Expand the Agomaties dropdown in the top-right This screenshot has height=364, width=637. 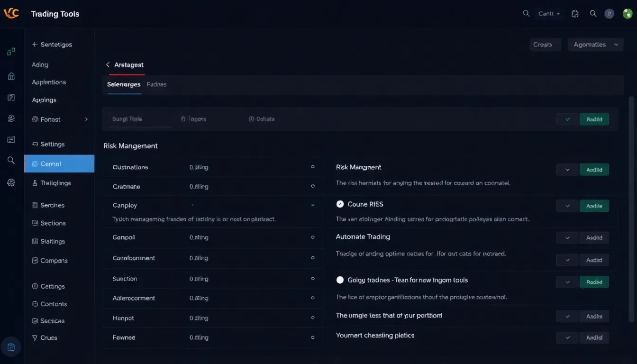pyautogui.click(x=595, y=44)
